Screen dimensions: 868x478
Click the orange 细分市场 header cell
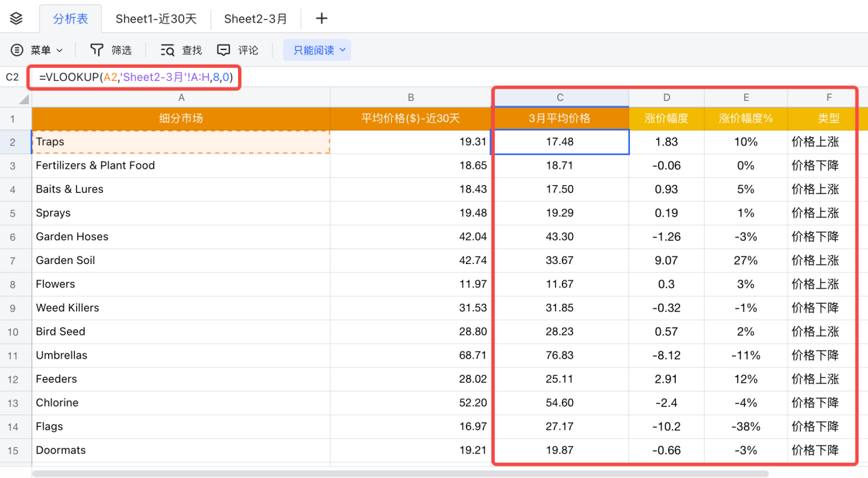coord(181,119)
